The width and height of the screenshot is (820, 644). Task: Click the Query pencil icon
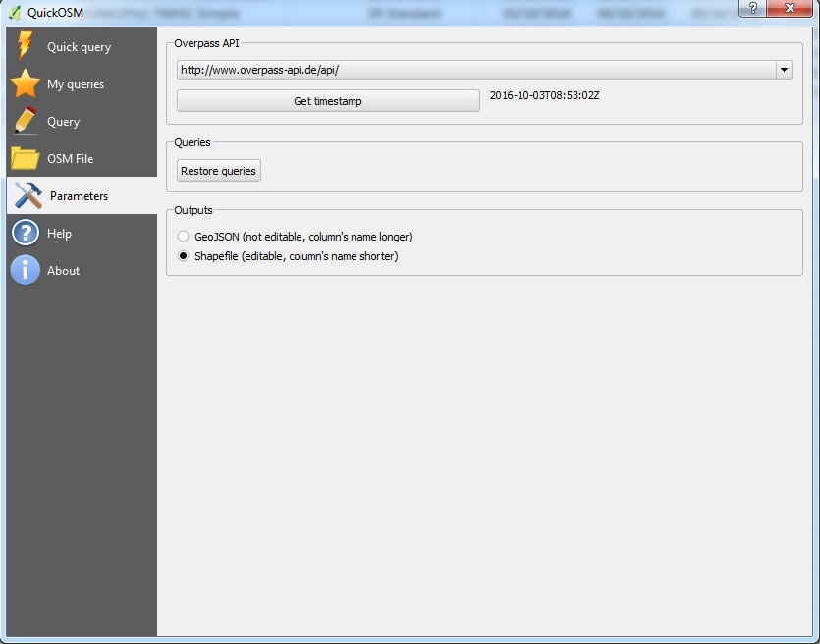26,121
